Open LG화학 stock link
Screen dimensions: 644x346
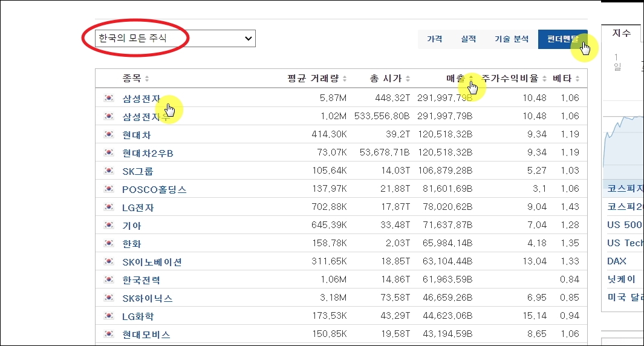point(138,316)
